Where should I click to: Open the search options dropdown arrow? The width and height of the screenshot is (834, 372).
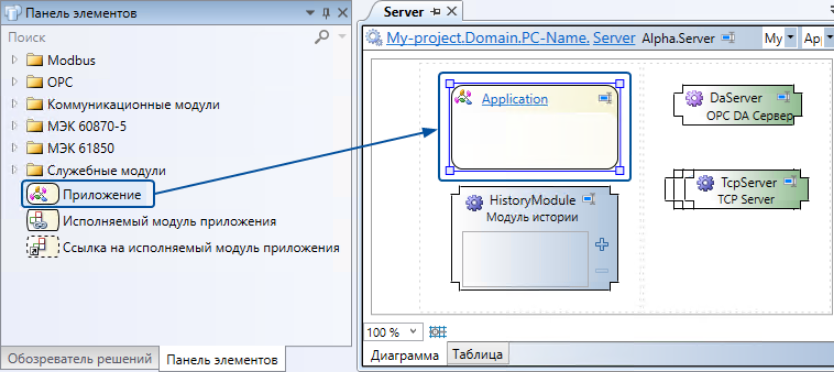[342, 37]
